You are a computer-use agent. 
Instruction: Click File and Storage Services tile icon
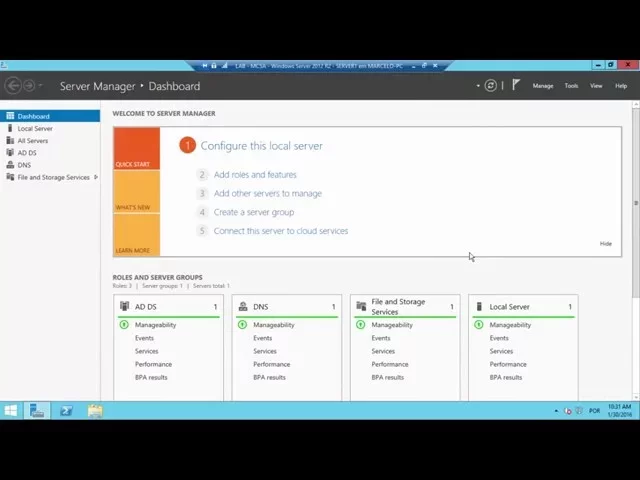click(x=361, y=306)
